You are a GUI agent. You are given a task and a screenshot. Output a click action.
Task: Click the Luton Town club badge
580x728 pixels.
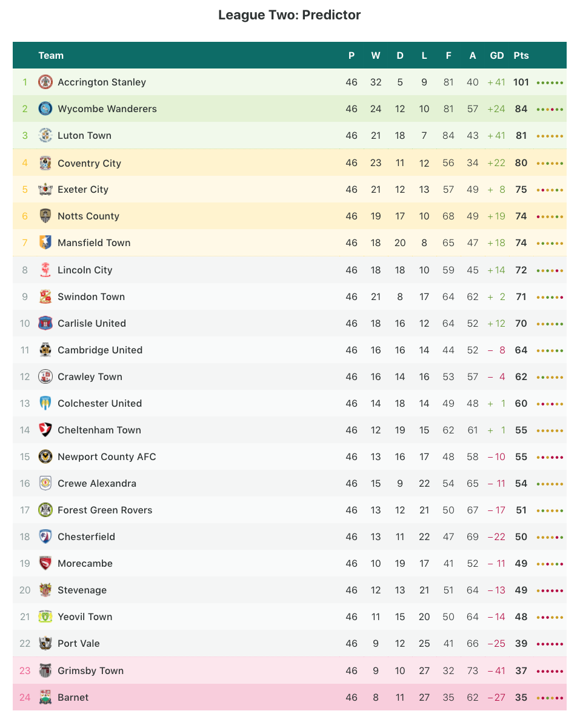45,135
